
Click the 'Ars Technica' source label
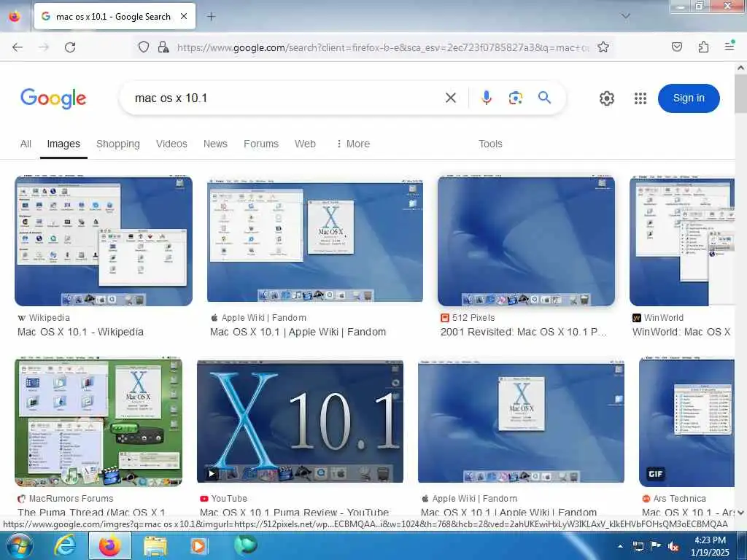679,499
